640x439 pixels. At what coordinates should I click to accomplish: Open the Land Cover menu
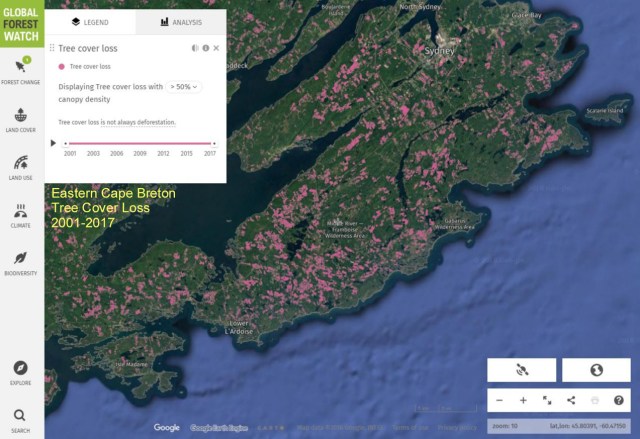pos(20,120)
